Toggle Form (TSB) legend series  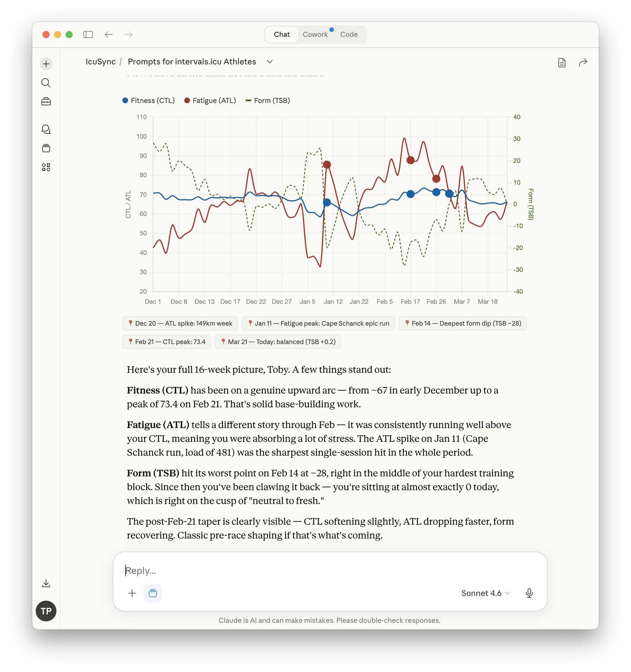tap(268, 100)
